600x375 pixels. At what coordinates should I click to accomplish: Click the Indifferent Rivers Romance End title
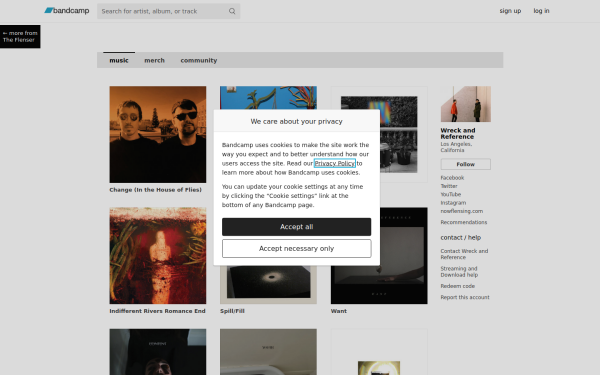[x=157, y=311]
